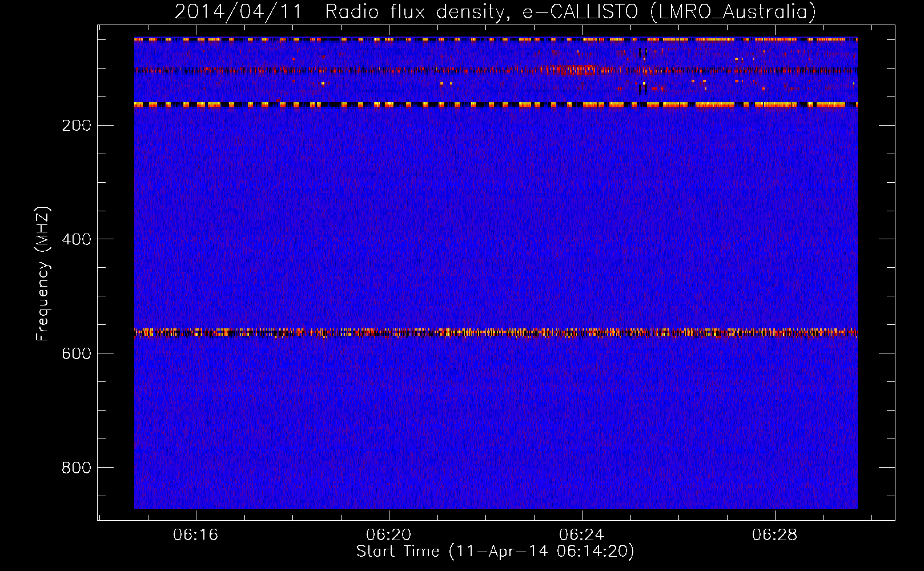The height and width of the screenshot is (571, 924).
Task: Click the 400 frequency tick label
Action: [x=77, y=240]
